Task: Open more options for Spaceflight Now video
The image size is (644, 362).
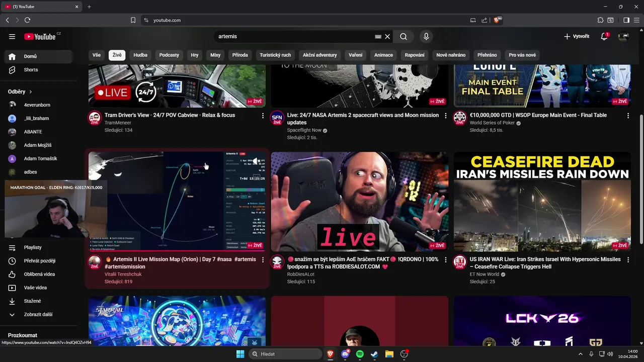Action: coord(445,116)
